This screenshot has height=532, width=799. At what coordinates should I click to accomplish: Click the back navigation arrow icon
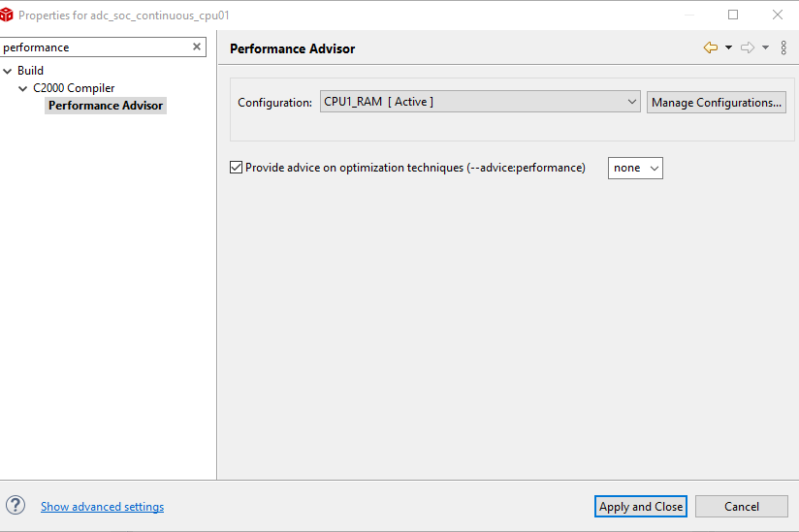(711, 48)
